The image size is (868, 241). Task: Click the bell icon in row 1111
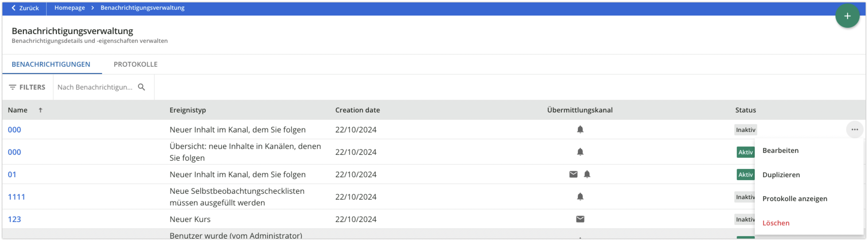coord(580,197)
